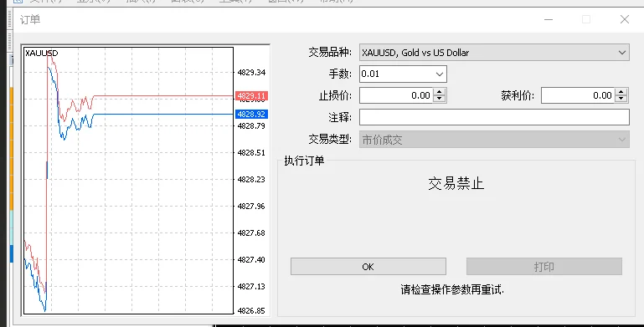Decrease 获利价 with the down arrow
The image size is (644, 327).
click(621, 100)
